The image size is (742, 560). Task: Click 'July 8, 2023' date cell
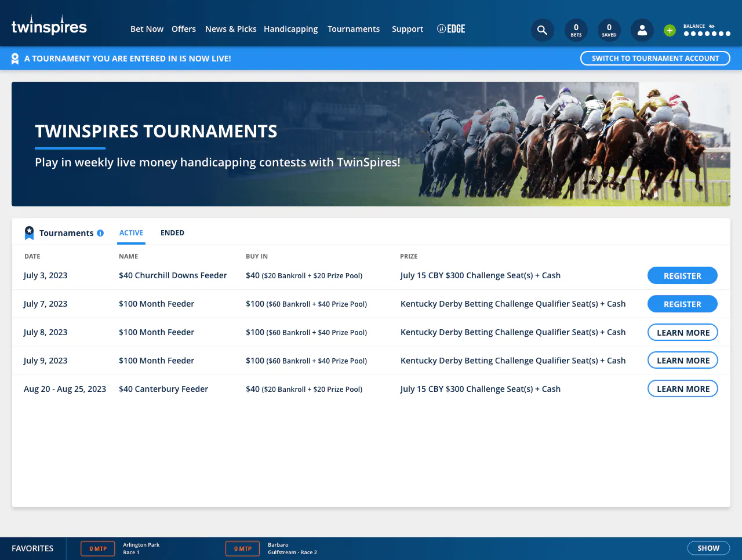pos(45,332)
